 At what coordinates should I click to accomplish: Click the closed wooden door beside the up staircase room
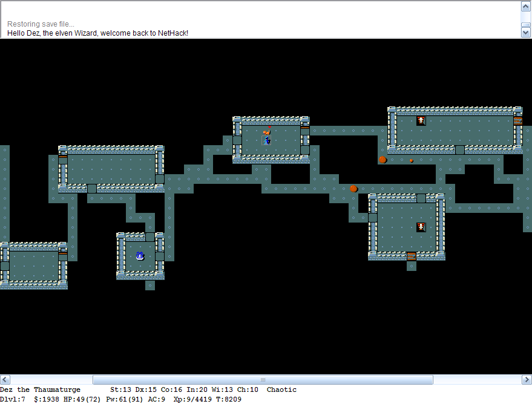[517, 121]
